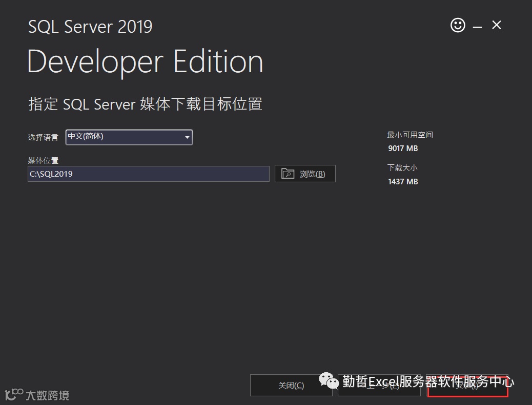The height and width of the screenshot is (405, 532).
Task: Click the SQL Server 2019 title text
Action: [90, 27]
